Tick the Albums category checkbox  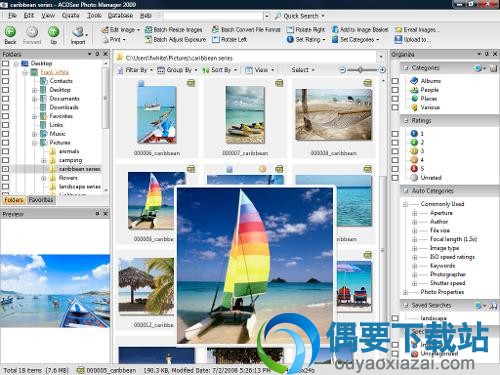[x=395, y=81]
